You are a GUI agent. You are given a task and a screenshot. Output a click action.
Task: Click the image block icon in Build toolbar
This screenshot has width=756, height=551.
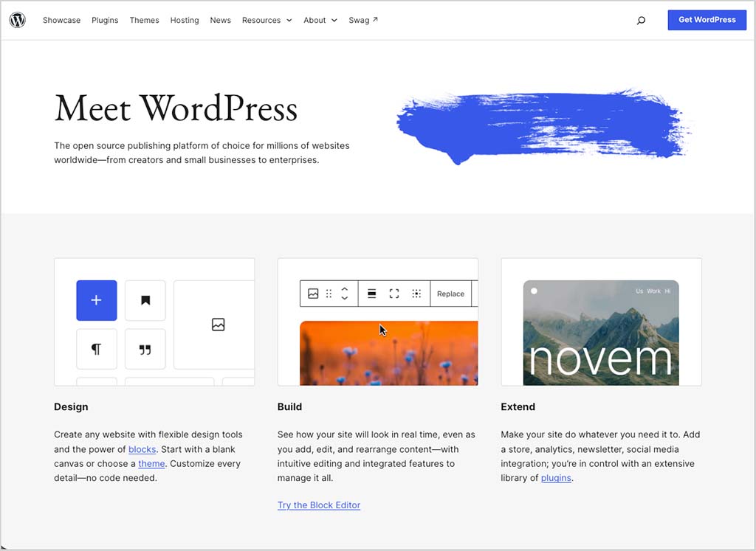tap(313, 294)
